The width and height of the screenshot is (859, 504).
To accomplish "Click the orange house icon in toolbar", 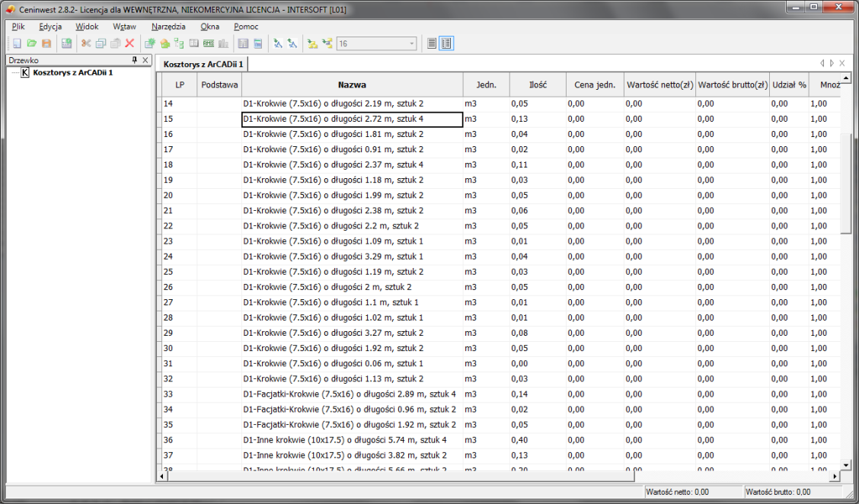I will pos(164,43).
